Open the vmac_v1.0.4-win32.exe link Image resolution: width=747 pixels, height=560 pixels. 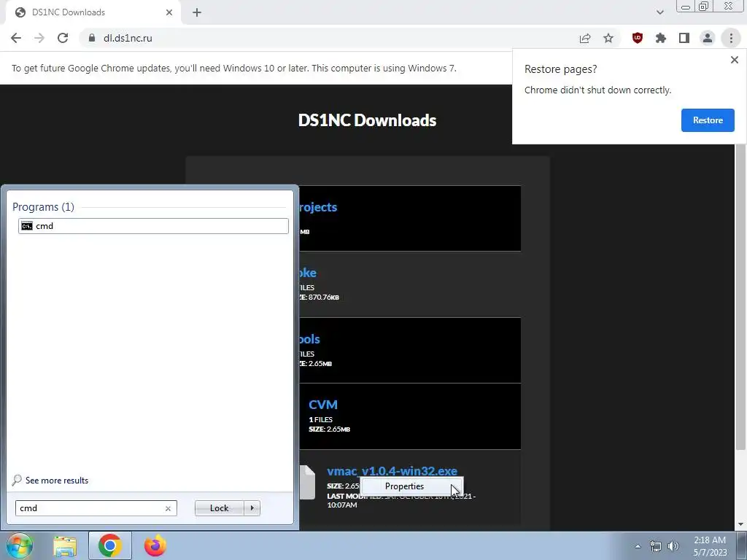click(x=392, y=471)
